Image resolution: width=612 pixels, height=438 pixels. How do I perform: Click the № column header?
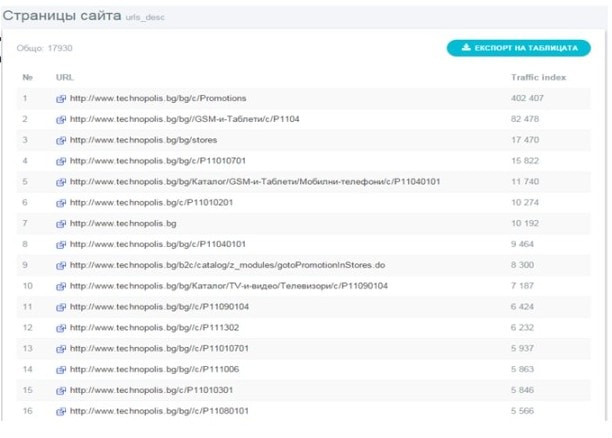coord(28,76)
